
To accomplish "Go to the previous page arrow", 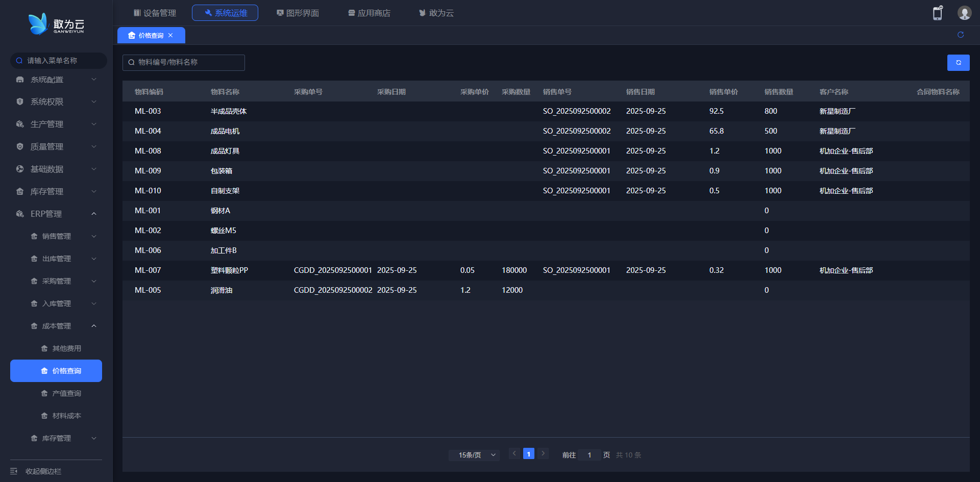I will coord(514,453).
